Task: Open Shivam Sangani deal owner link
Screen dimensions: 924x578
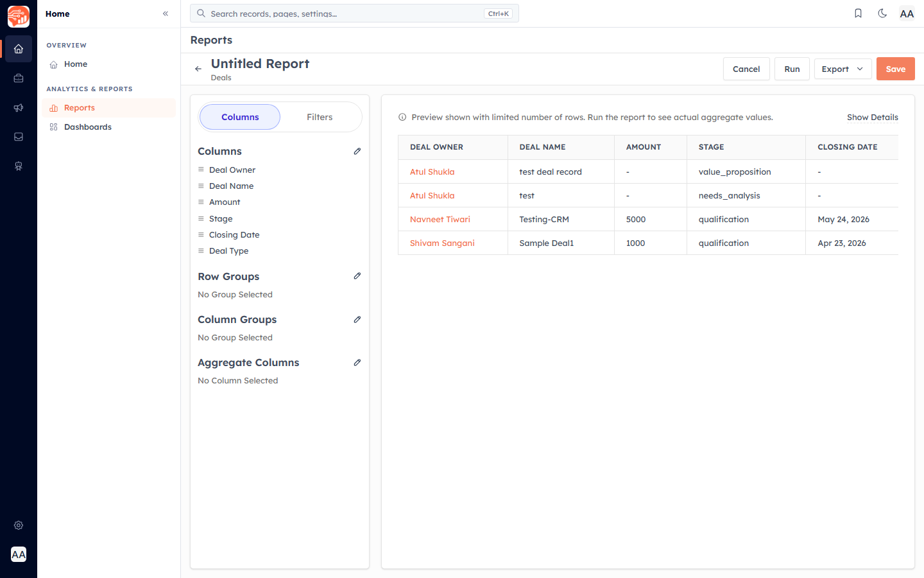Action: point(442,243)
